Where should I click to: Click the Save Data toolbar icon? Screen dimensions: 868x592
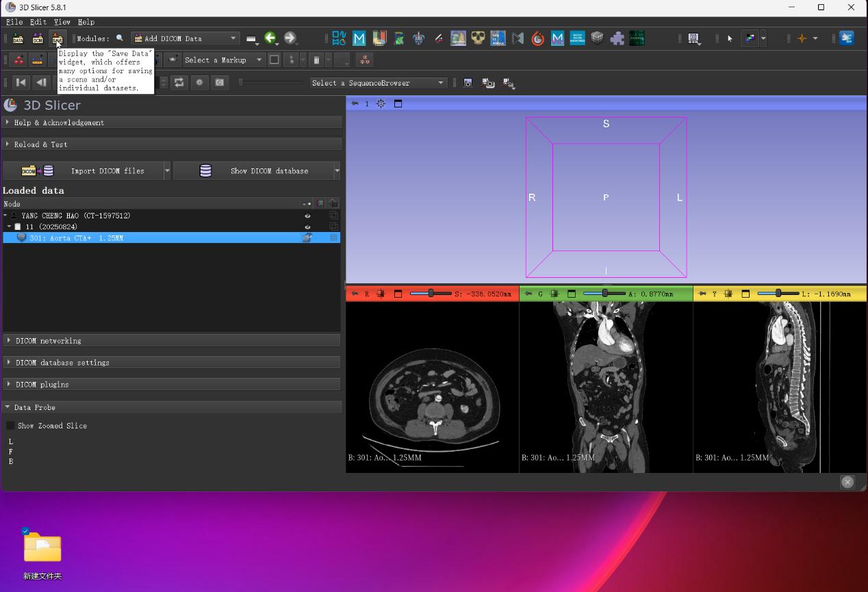click(58, 38)
